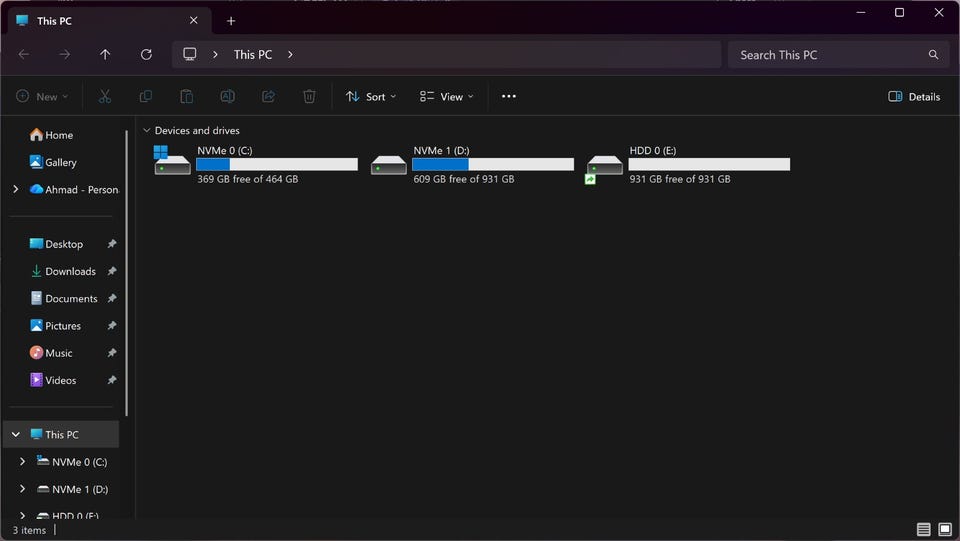The width and height of the screenshot is (960, 541).
Task: Open a new tab with plus icon
Action: [x=231, y=21]
